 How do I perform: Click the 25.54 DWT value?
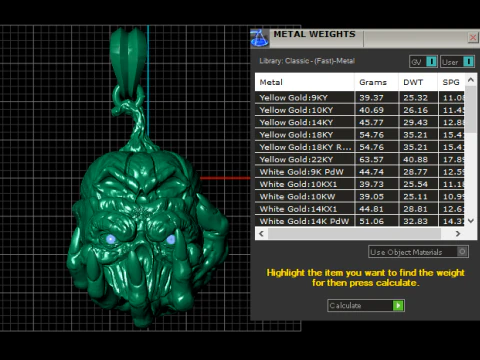click(x=415, y=184)
